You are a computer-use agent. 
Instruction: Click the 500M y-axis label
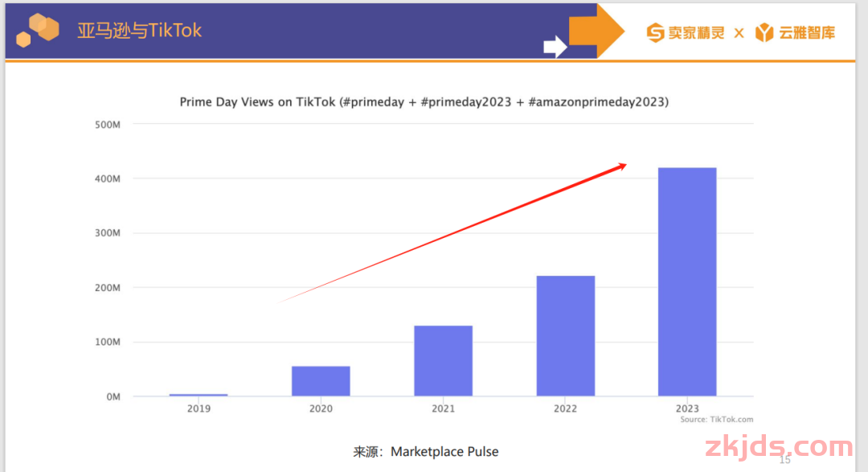point(108,125)
